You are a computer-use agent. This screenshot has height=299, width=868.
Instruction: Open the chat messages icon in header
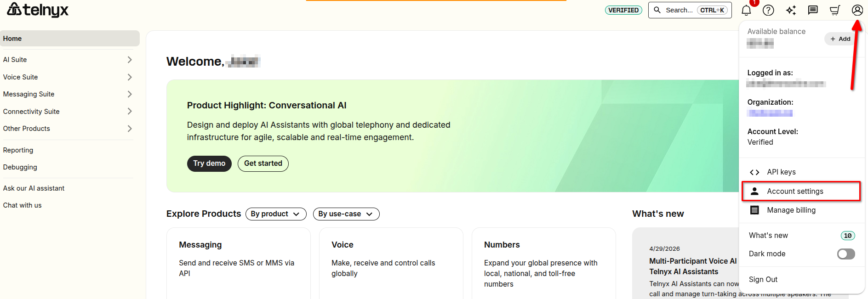(813, 10)
